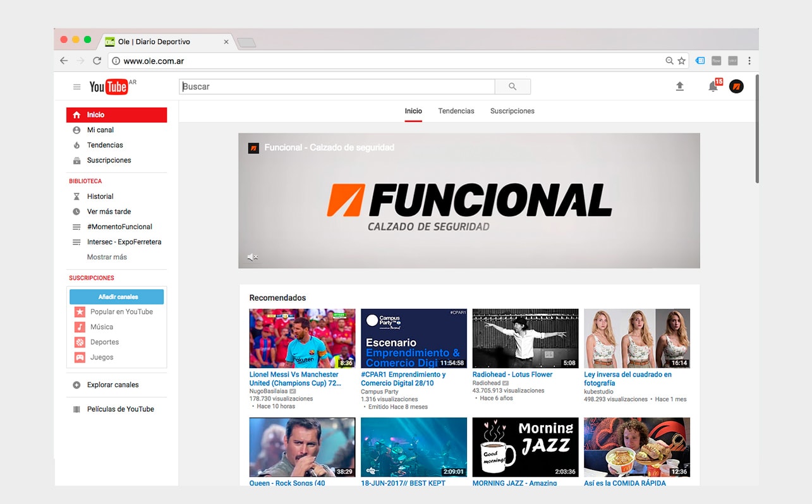Select the Tendencias tab

click(x=456, y=111)
